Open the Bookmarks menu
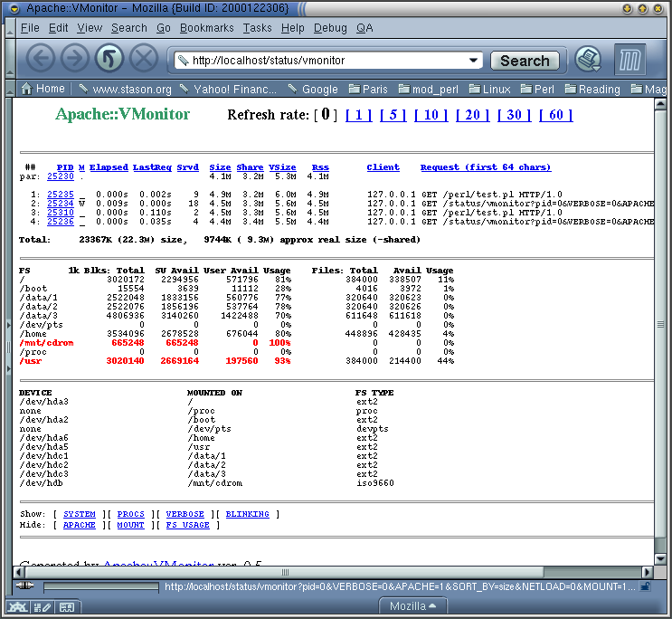The width and height of the screenshot is (672, 619). (206, 28)
